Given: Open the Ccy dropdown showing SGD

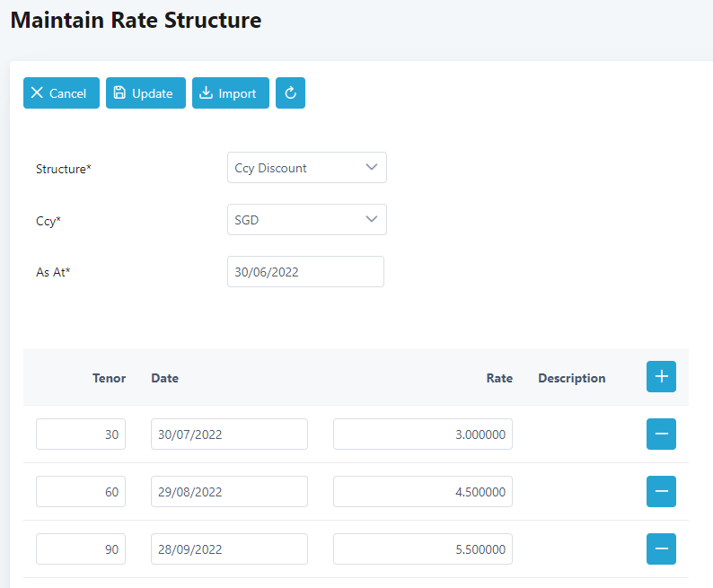Looking at the screenshot, I should pos(306,220).
